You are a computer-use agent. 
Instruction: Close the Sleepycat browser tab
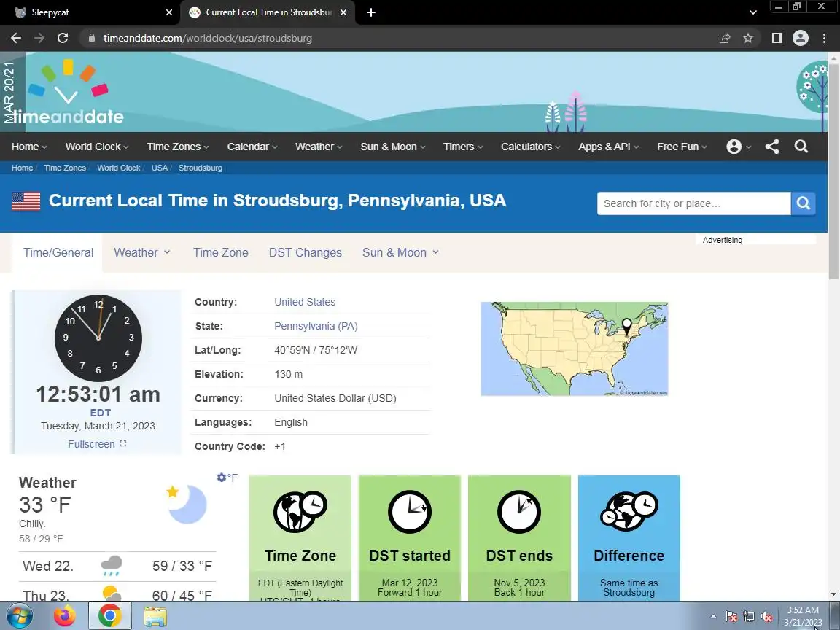[169, 12]
